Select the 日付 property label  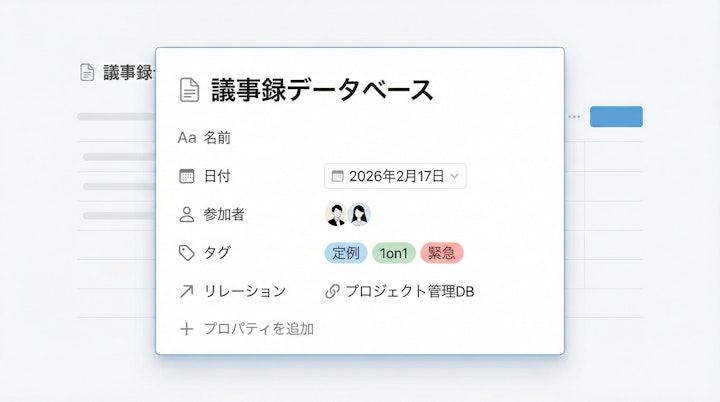point(217,176)
